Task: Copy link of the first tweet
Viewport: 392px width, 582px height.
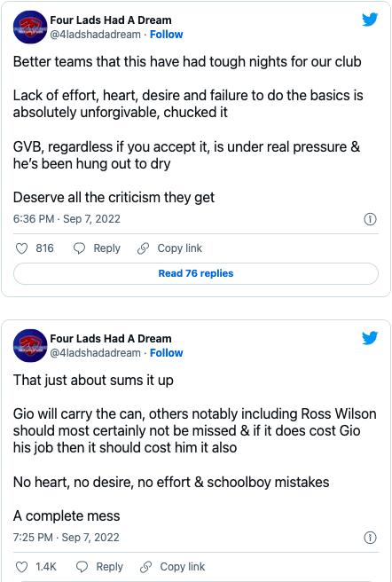Action: (x=169, y=248)
